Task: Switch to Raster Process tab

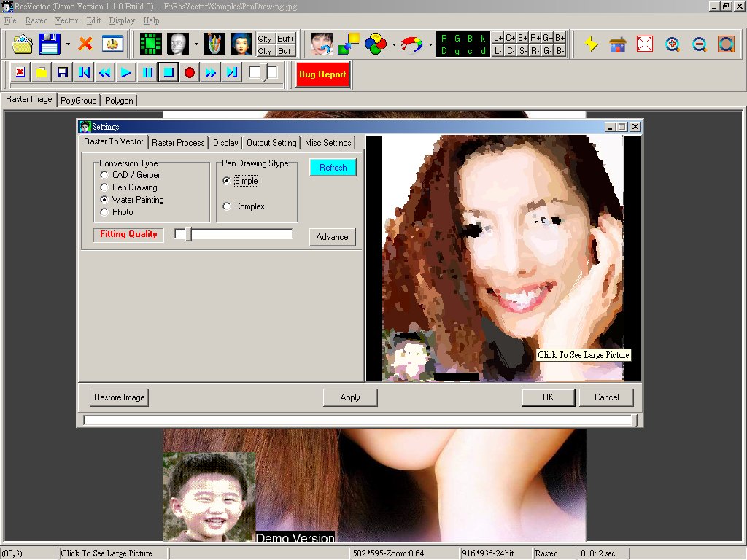Action: 178,143
